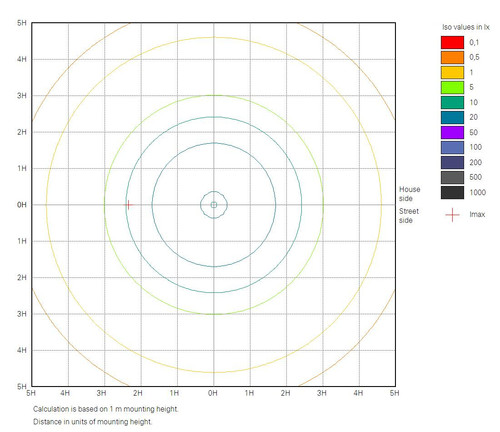Viewport: 500px width, 432px height.
Task: Click the luminaire square at diagram center
Action: (x=214, y=205)
